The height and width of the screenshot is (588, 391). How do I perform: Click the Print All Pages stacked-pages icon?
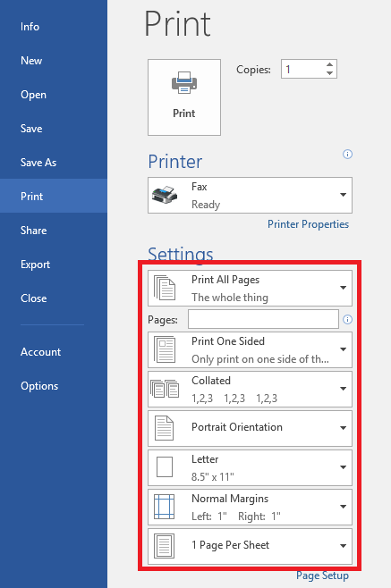(x=165, y=288)
